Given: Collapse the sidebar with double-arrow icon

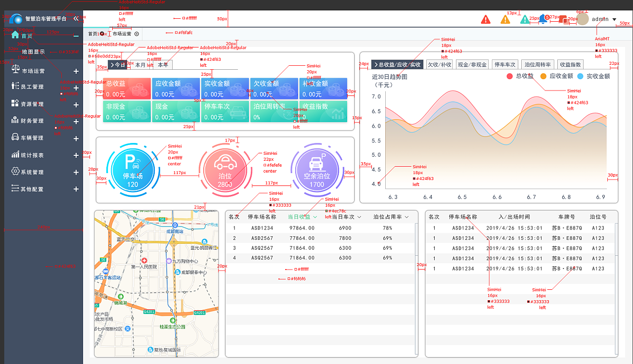Looking at the screenshot, I should coord(76,19).
